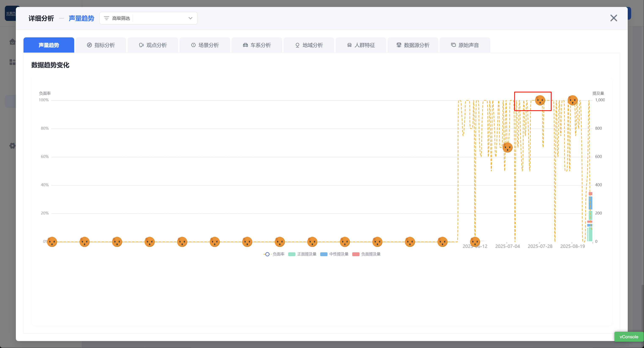Open the green vConsole button
Viewport: 644px width, 348px height.
(x=629, y=337)
